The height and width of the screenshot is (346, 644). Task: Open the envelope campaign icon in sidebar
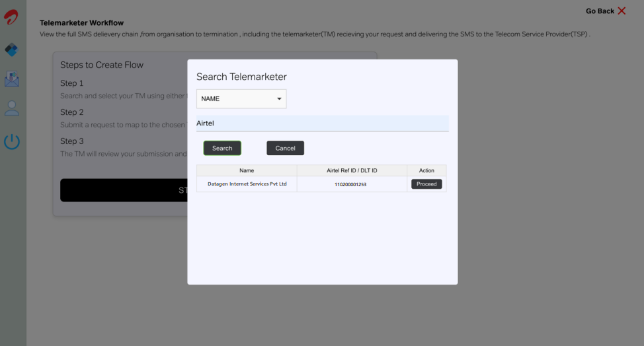click(11, 79)
